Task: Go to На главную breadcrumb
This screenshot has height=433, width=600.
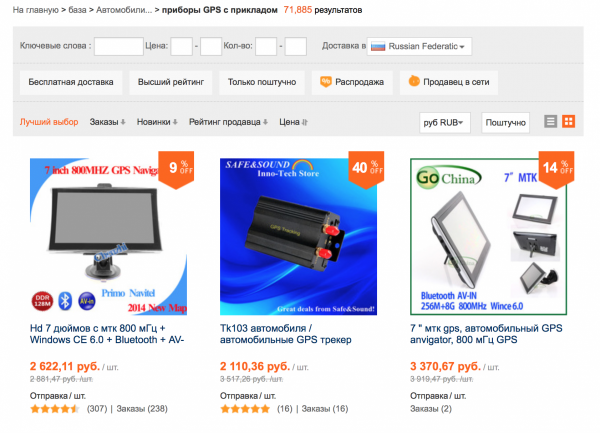Action: [36, 10]
